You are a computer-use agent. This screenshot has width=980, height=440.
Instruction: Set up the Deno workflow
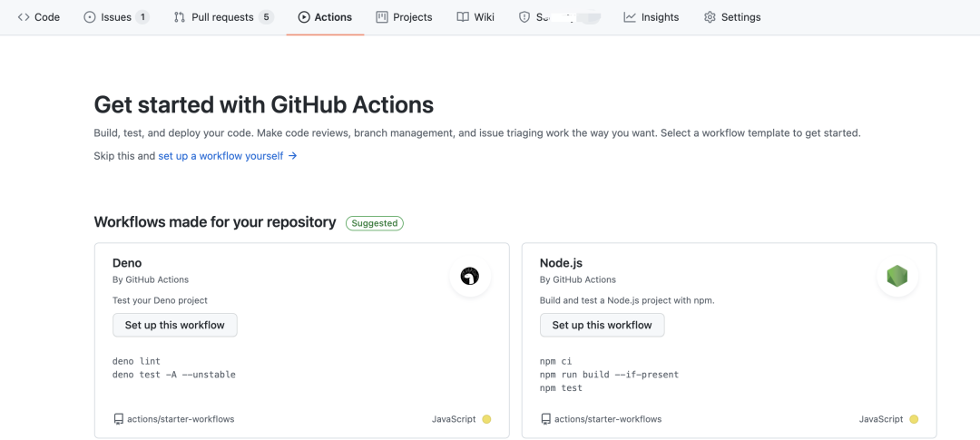(x=175, y=325)
